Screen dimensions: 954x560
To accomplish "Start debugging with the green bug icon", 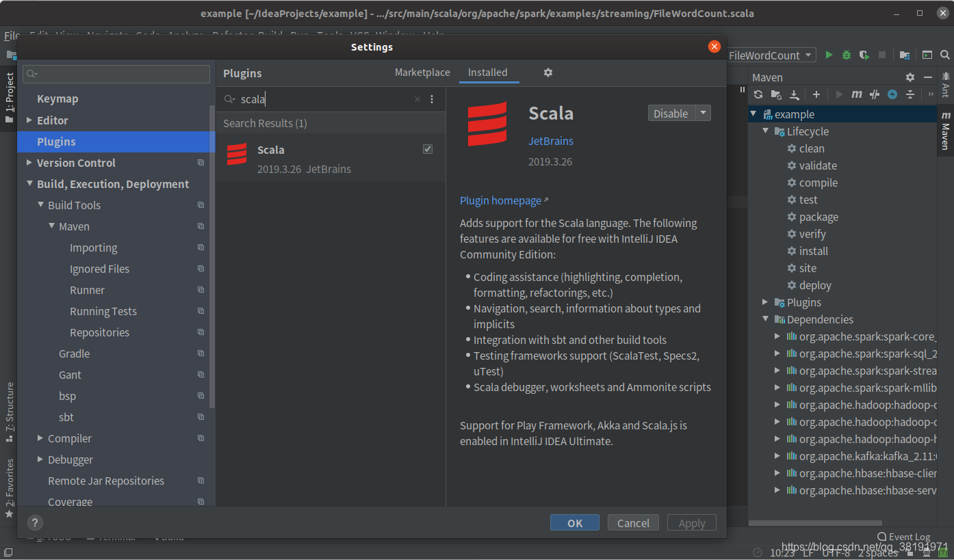I will click(x=847, y=55).
